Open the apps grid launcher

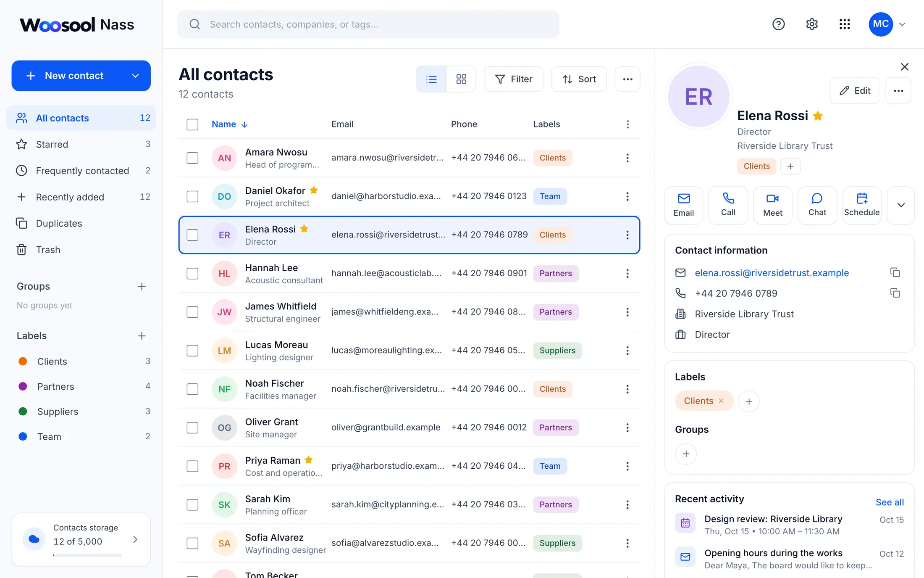(845, 24)
